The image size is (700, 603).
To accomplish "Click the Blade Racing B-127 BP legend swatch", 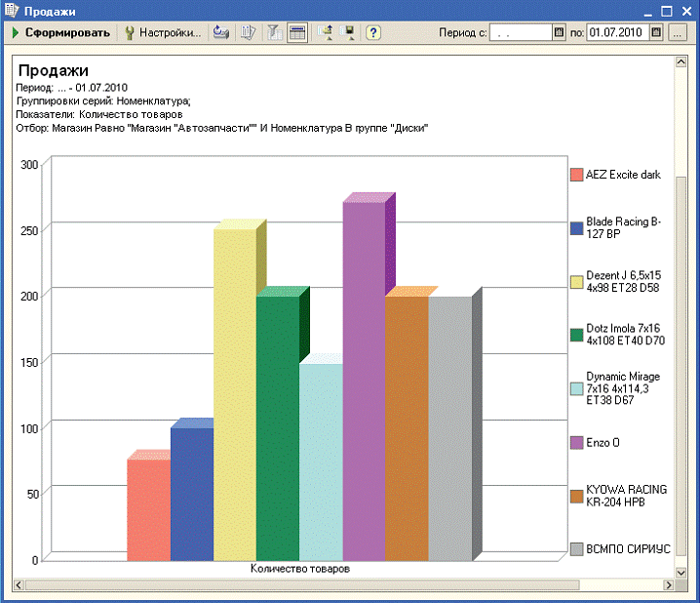I will (x=577, y=228).
